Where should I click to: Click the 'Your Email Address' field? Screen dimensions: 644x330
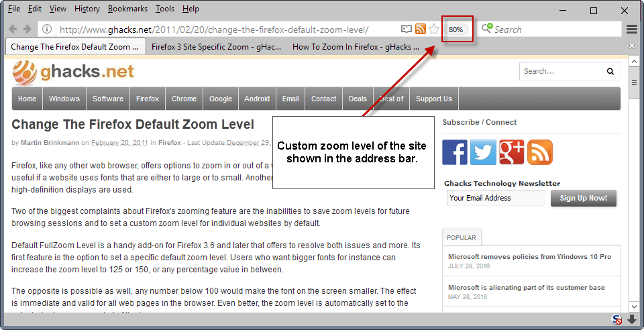pos(496,198)
